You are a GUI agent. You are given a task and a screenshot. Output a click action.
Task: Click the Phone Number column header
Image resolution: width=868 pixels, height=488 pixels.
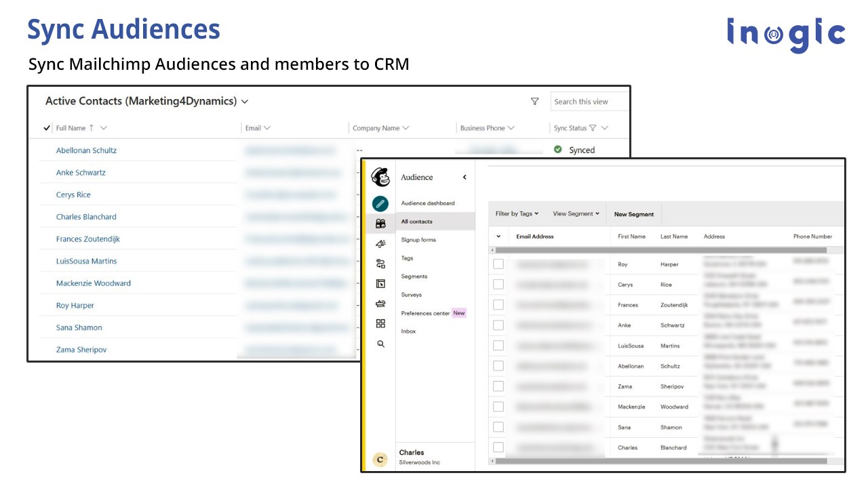pyautogui.click(x=812, y=237)
